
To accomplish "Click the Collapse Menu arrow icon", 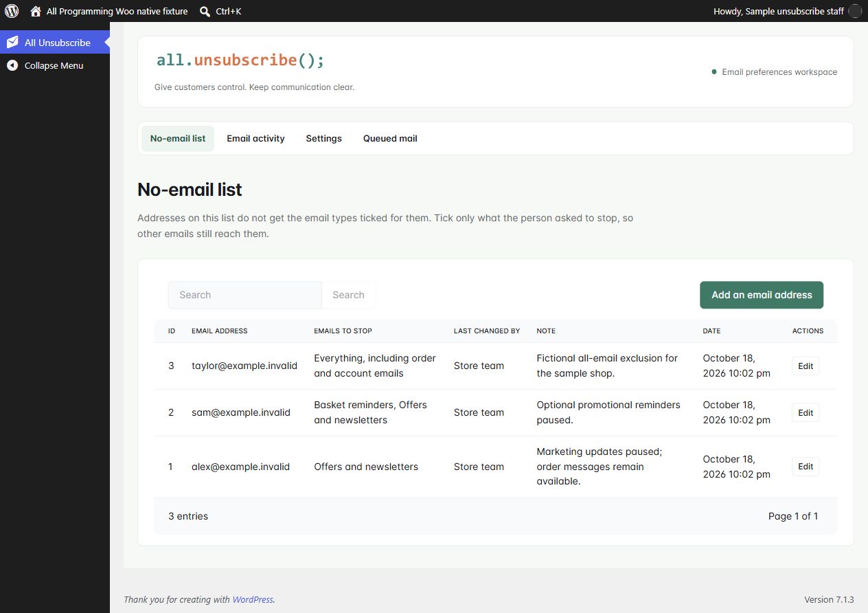I will pos(12,66).
